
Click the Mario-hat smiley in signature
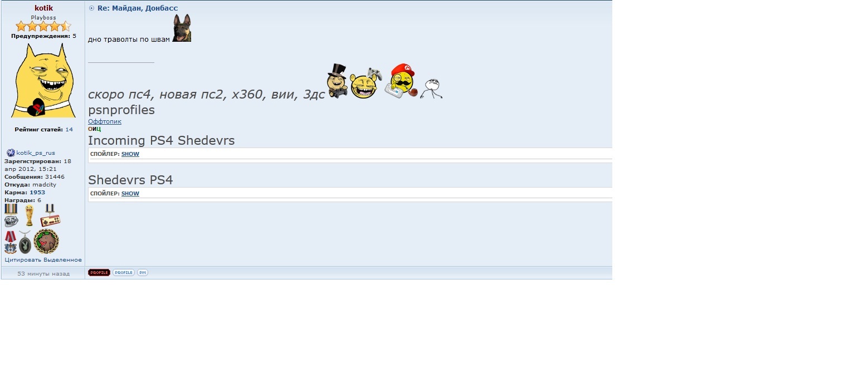[401, 81]
